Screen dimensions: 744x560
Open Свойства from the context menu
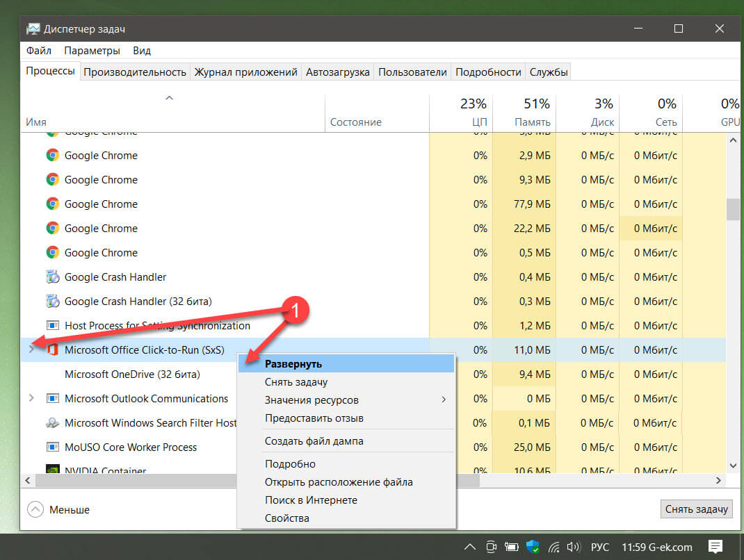coord(346,518)
